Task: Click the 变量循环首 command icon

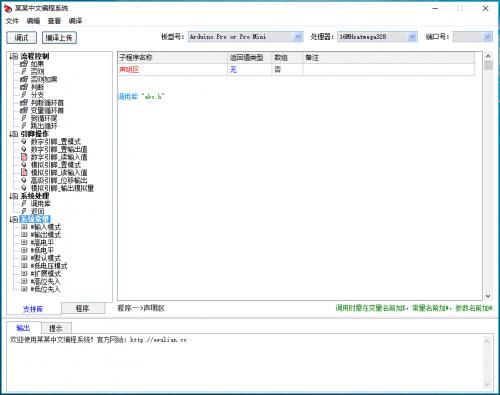Action: pyautogui.click(x=24, y=110)
